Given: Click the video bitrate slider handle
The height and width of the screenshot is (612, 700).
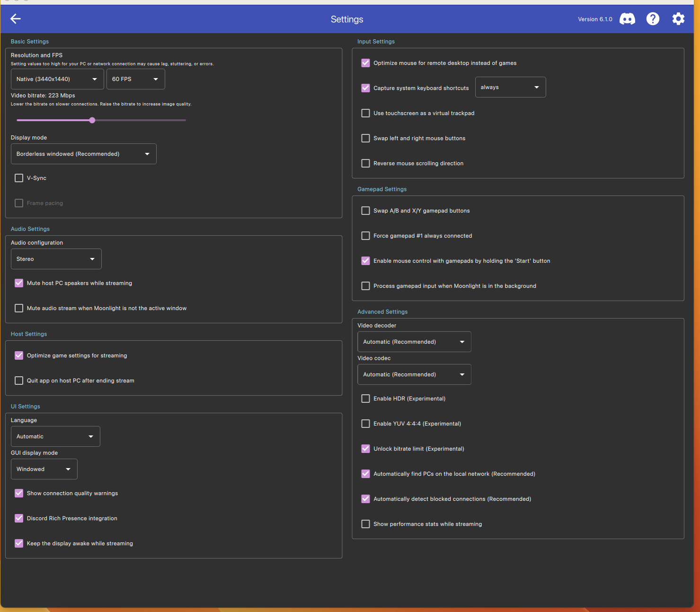Looking at the screenshot, I should point(92,120).
